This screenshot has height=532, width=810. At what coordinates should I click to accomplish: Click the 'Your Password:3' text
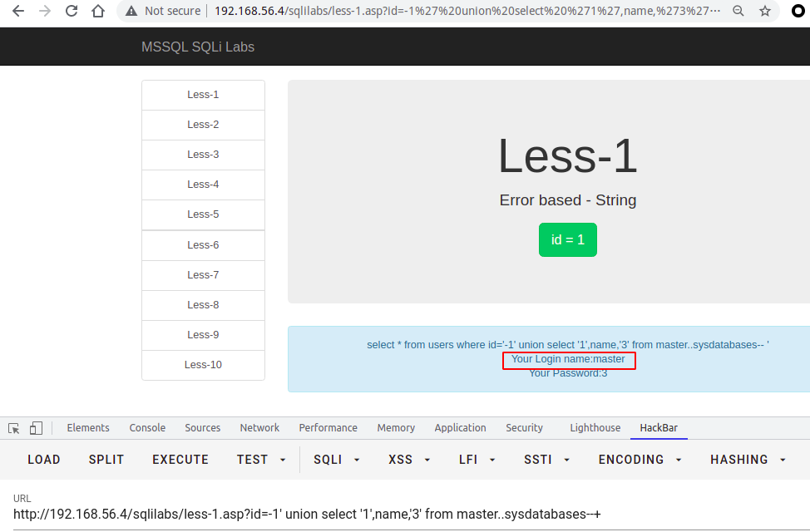(x=568, y=373)
